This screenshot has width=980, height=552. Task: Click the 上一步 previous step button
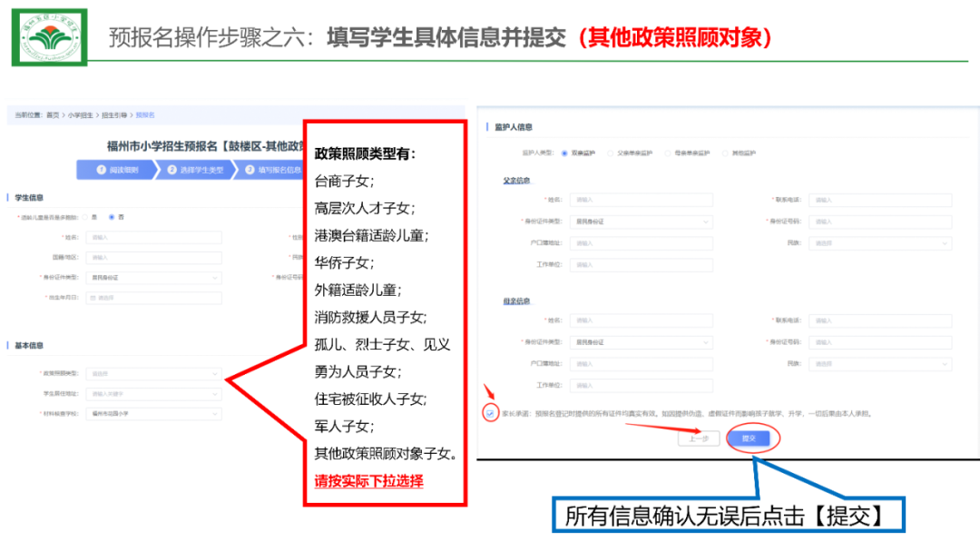point(699,439)
